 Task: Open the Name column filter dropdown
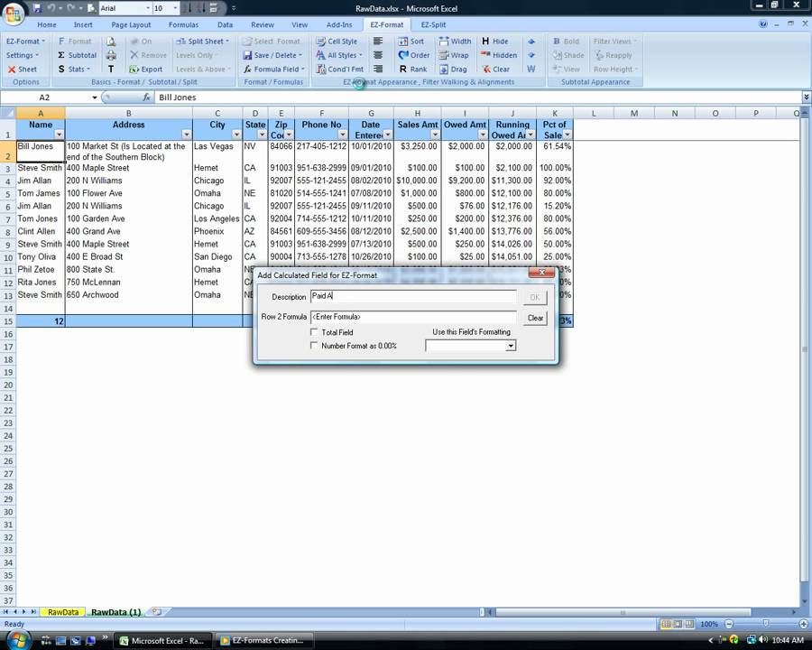59,135
